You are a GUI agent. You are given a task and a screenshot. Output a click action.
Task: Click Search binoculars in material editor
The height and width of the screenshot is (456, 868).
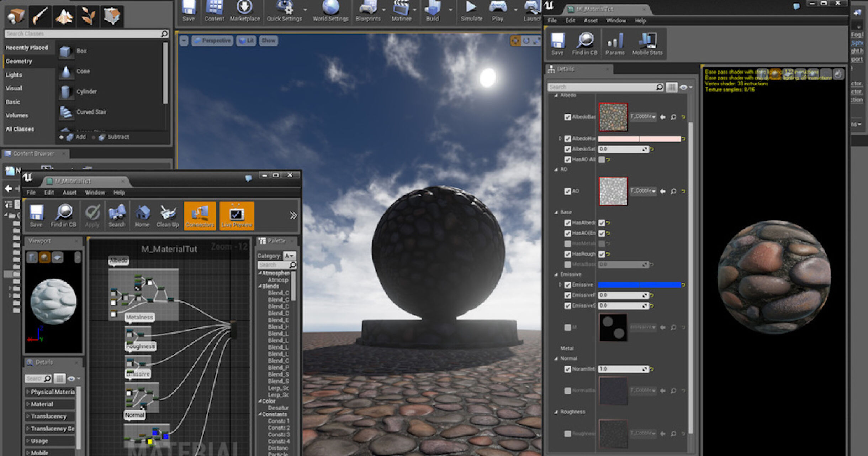point(117,216)
